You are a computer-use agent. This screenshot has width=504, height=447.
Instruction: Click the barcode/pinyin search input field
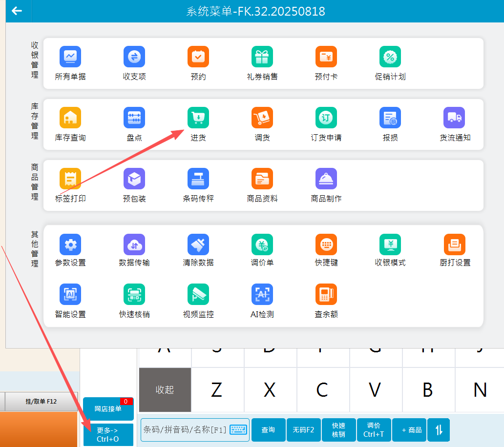pyautogui.click(x=186, y=430)
